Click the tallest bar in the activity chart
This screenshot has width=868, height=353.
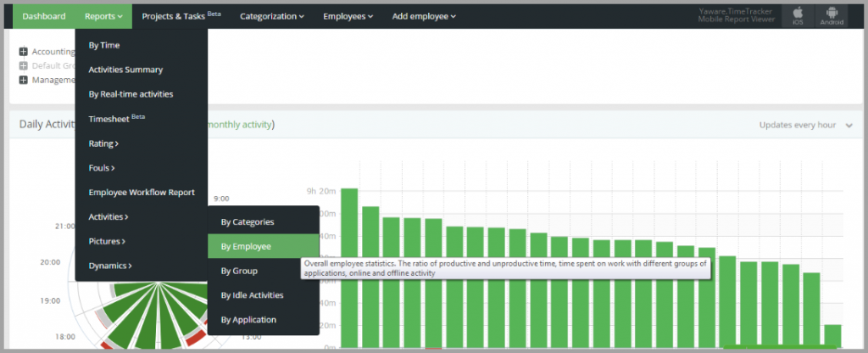[x=348, y=268]
